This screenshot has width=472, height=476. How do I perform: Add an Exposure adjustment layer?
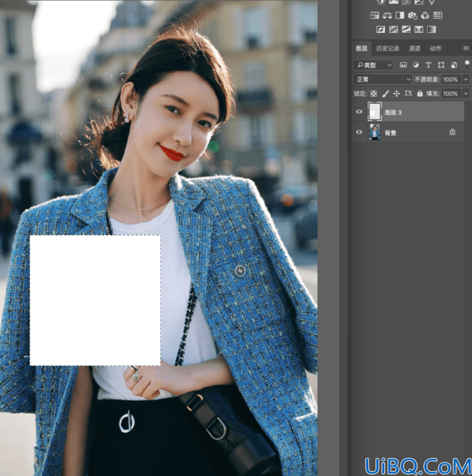(x=418, y=2)
